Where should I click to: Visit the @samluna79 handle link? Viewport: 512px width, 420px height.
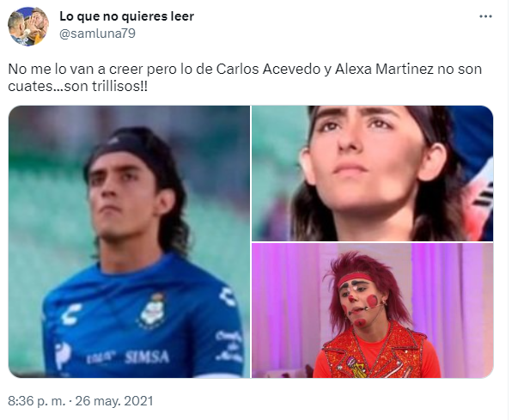point(97,33)
